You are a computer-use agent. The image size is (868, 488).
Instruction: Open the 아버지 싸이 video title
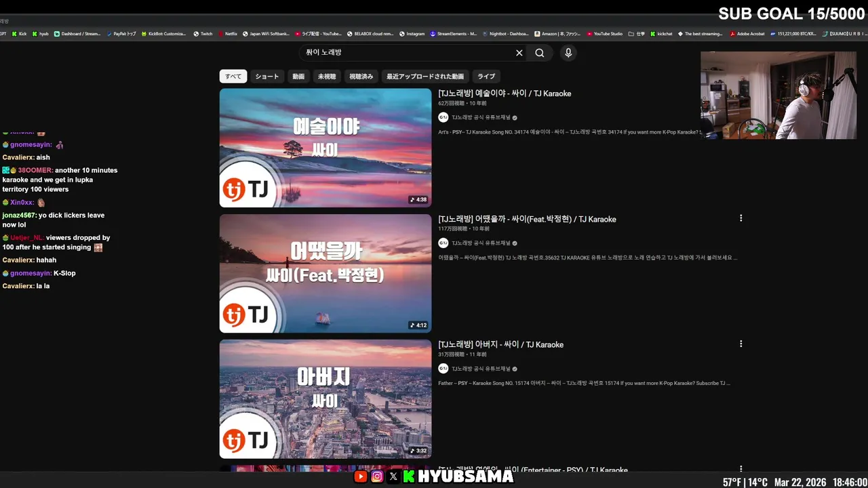click(x=500, y=344)
